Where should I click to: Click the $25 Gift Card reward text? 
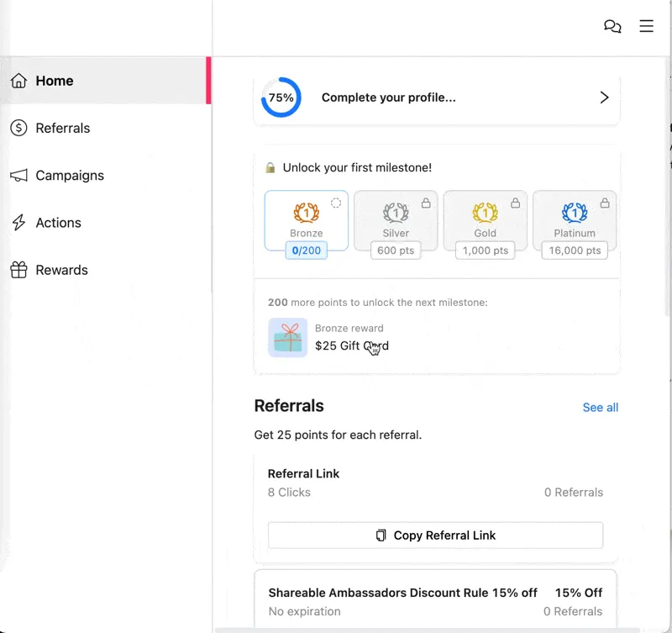click(352, 346)
